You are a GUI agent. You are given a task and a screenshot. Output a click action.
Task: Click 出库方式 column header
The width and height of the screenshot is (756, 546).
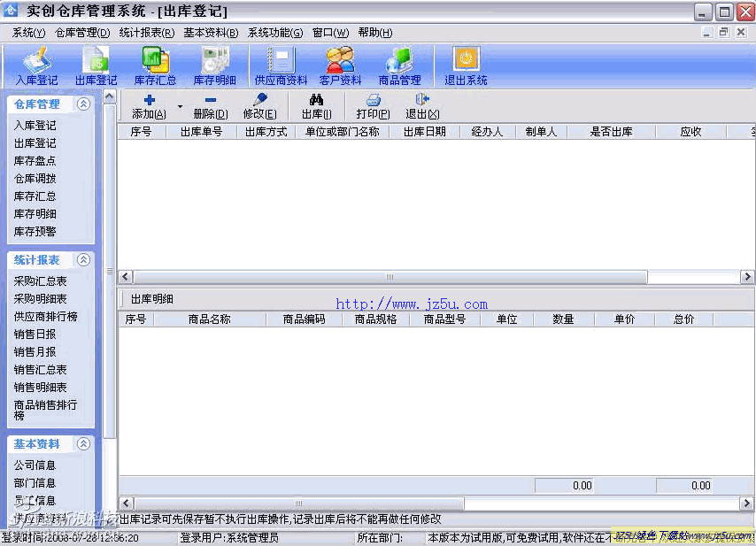pyautogui.click(x=266, y=132)
